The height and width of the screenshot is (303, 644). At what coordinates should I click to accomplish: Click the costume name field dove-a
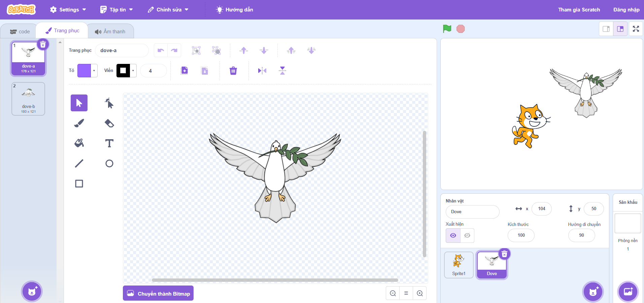(122, 50)
